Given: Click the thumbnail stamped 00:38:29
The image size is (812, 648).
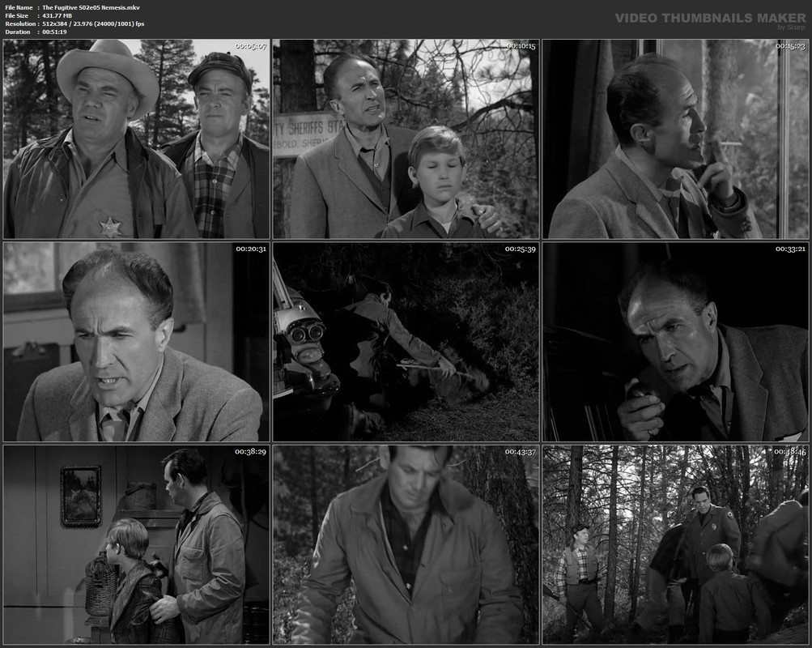Looking at the screenshot, I should point(136,545).
